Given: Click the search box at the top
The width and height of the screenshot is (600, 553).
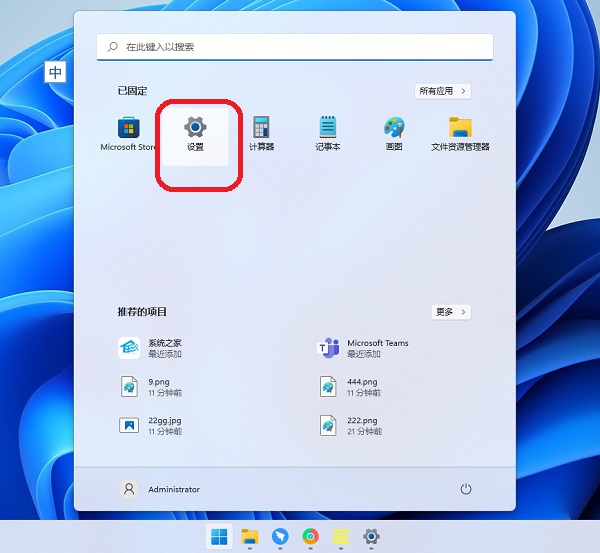Looking at the screenshot, I should (295, 47).
